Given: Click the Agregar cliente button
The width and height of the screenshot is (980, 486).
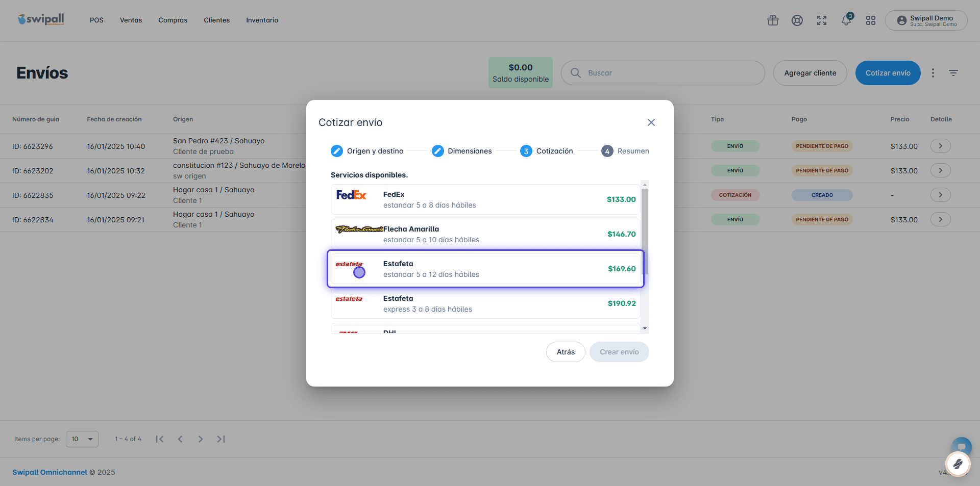Looking at the screenshot, I should coord(810,73).
